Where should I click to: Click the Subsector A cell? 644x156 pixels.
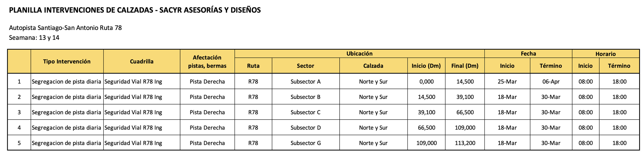point(305,81)
